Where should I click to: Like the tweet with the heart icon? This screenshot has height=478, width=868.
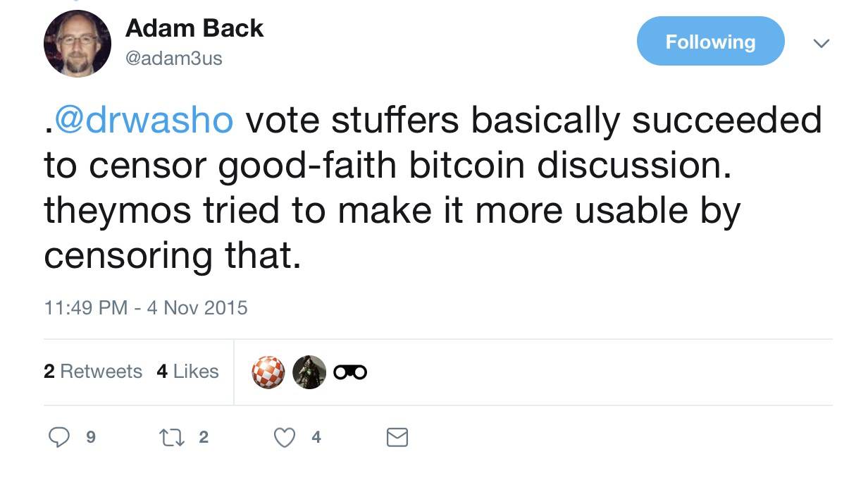pos(284,438)
